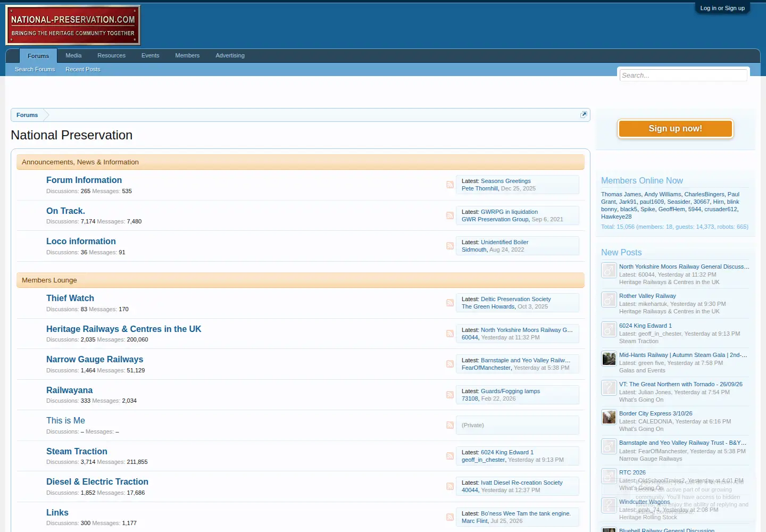Open latest thread Seasons Greetings
Image resolution: width=766 pixels, height=532 pixels.
point(506,181)
